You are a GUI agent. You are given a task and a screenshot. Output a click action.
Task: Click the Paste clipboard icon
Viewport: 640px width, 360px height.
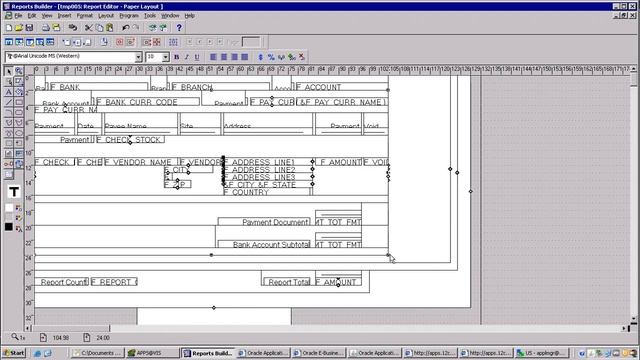(109, 28)
